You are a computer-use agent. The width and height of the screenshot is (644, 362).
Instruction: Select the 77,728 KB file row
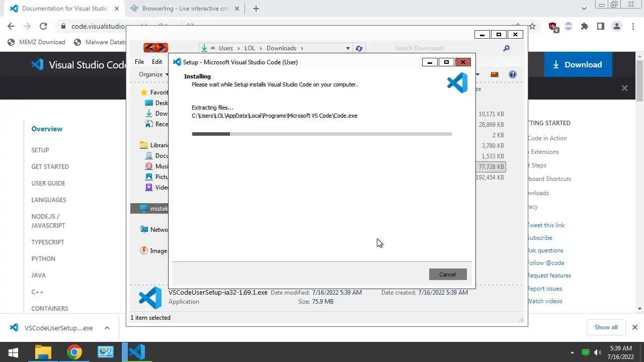491,167
